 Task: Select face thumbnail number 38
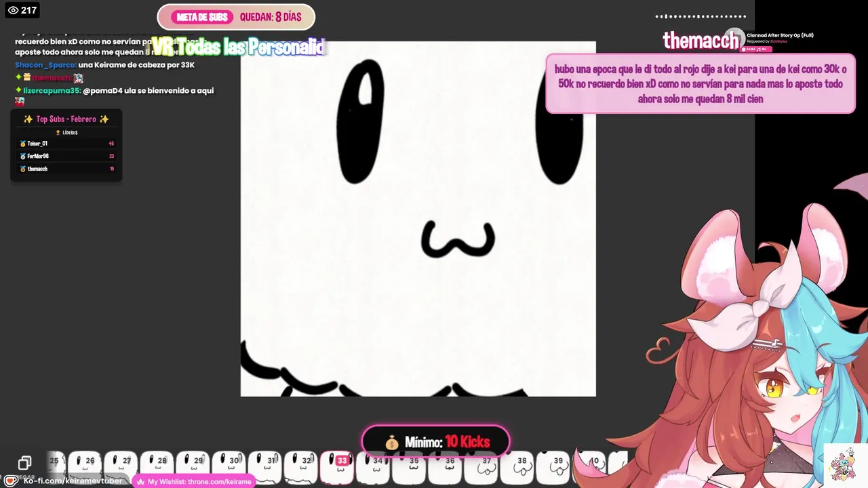pyautogui.click(x=517, y=468)
